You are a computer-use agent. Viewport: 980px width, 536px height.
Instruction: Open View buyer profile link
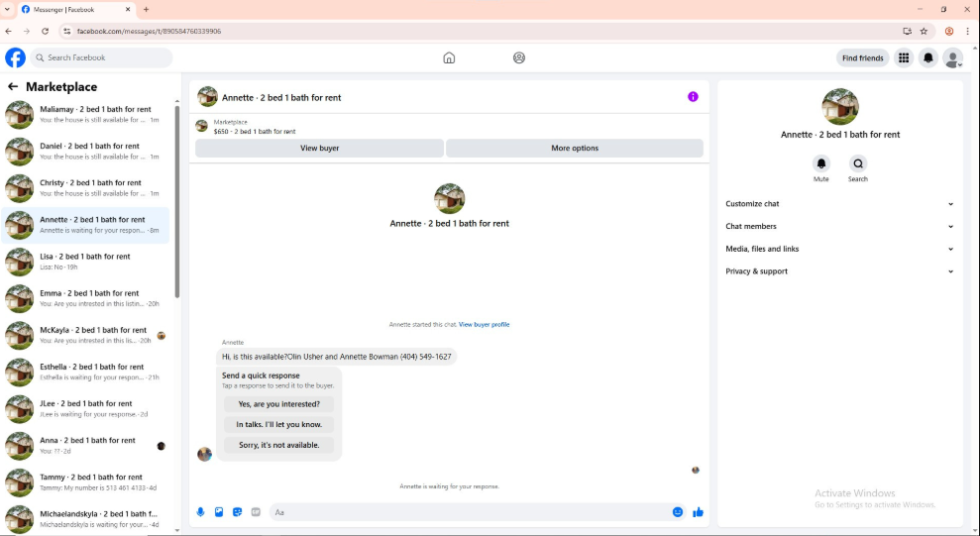click(484, 324)
